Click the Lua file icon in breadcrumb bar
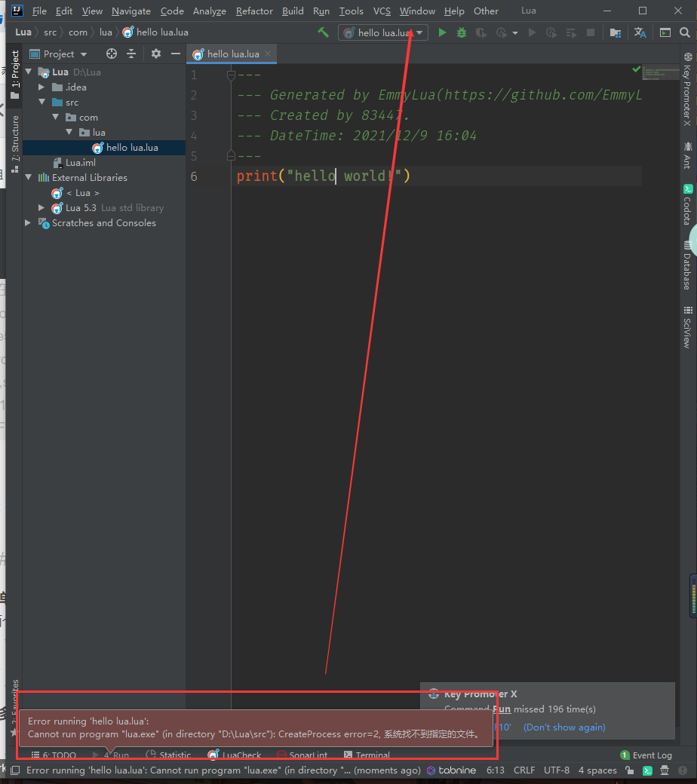 (x=127, y=32)
